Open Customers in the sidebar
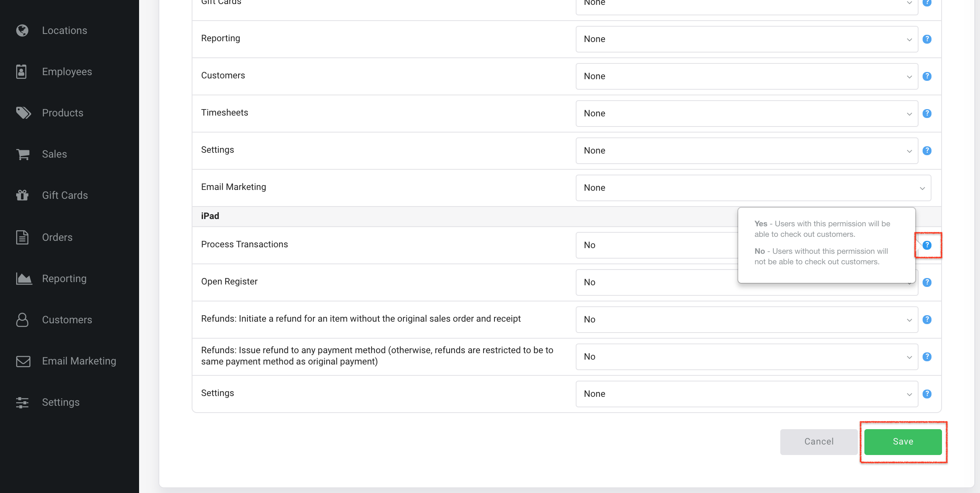Image resolution: width=980 pixels, height=493 pixels. [x=67, y=320]
